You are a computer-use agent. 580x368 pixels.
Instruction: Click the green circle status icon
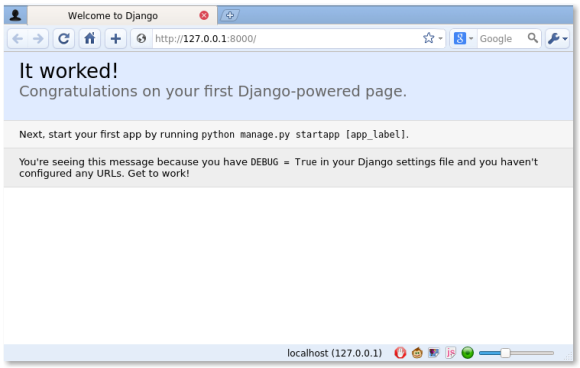tap(468, 352)
